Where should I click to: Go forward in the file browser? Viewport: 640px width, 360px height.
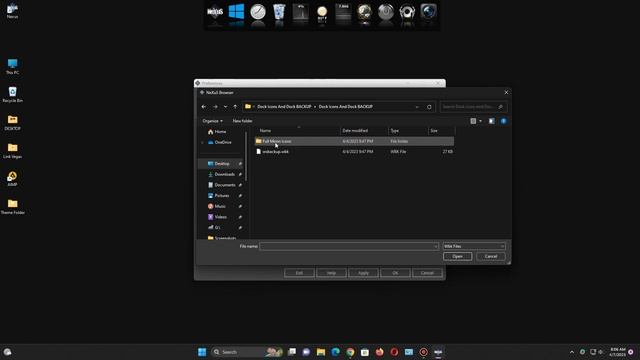[215, 107]
